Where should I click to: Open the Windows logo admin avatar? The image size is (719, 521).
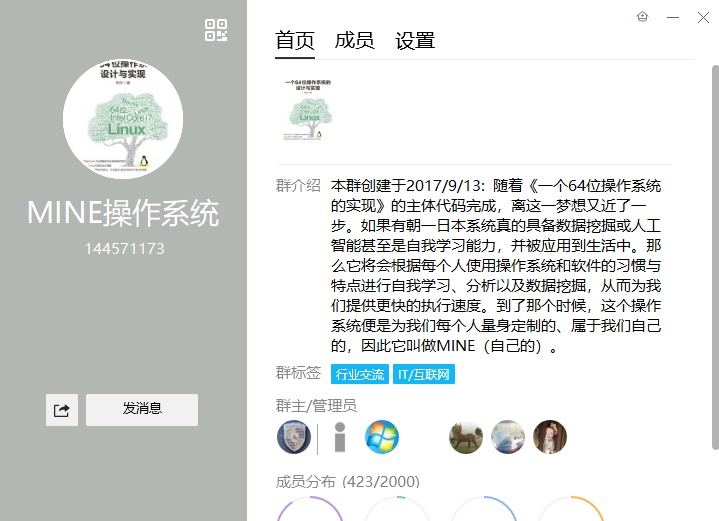(382, 437)
